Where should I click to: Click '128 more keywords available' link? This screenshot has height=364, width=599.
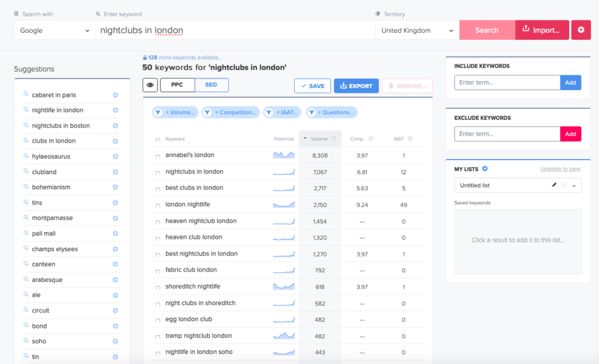click(185, 58)
